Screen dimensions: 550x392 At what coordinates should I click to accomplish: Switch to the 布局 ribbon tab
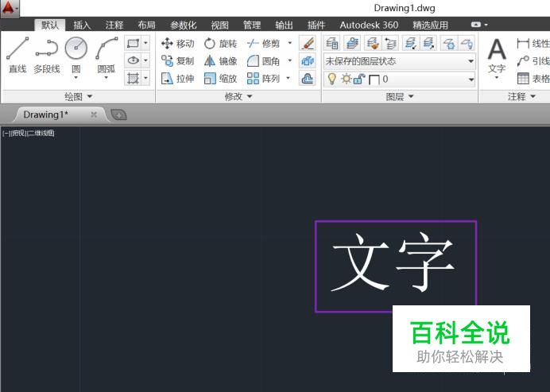click(146, 25)
